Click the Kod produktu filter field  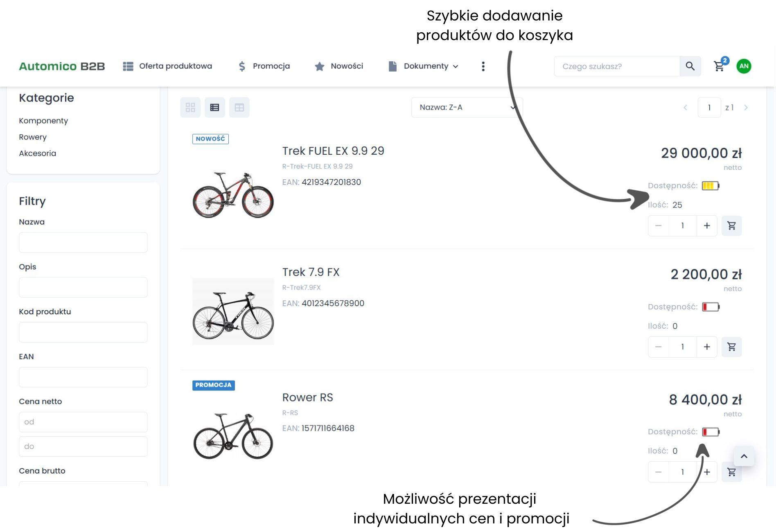click(83, 332)
